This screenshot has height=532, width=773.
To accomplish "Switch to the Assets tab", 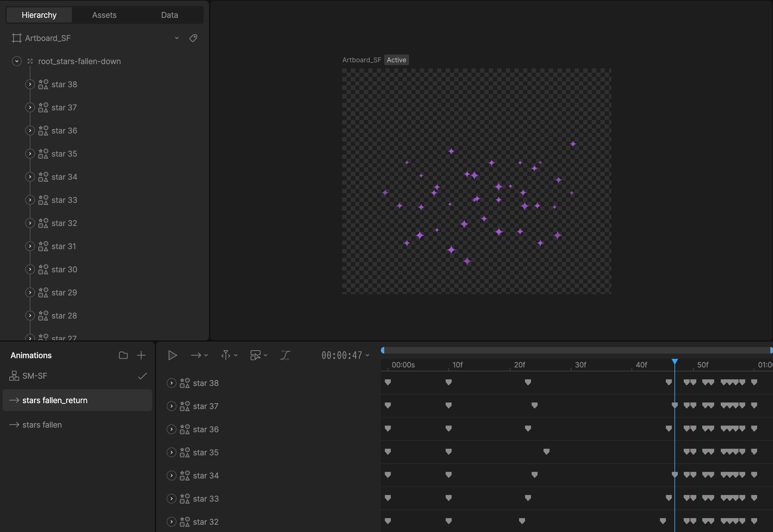I will coord(104,15).
